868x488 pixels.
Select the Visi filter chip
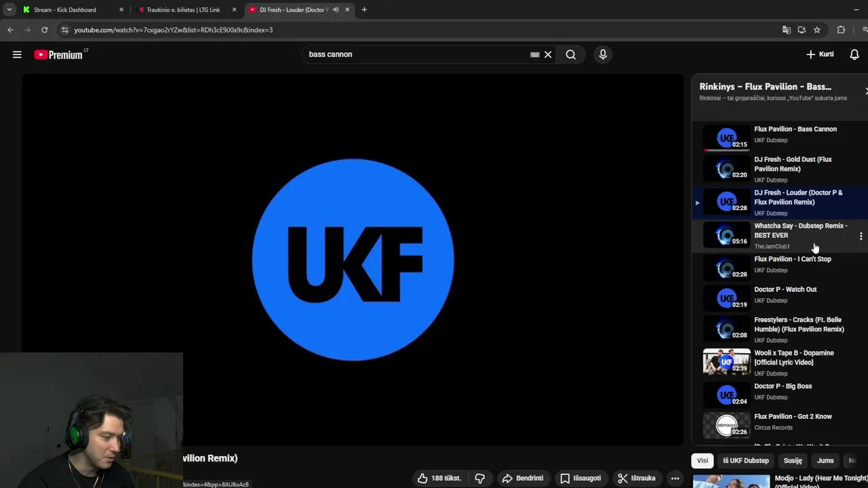[x=703, y=460]
